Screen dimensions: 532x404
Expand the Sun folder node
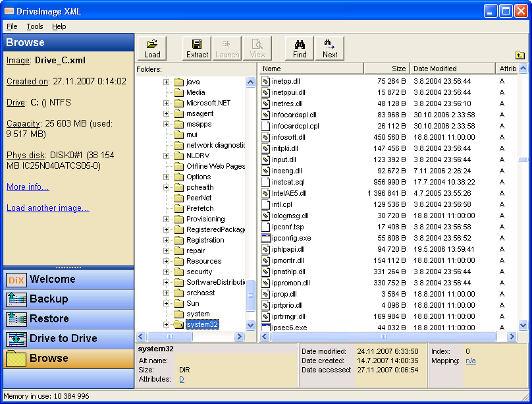point(166,304)
